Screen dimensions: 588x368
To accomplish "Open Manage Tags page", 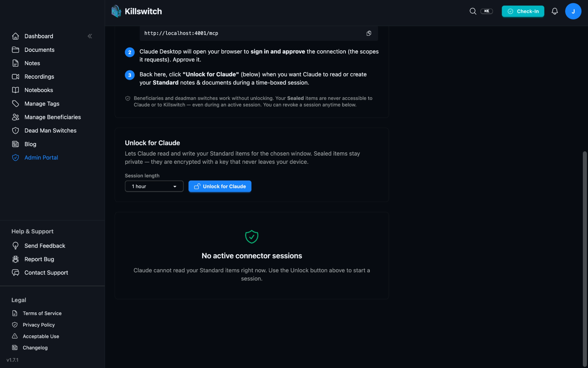I will tap(42, 104).
